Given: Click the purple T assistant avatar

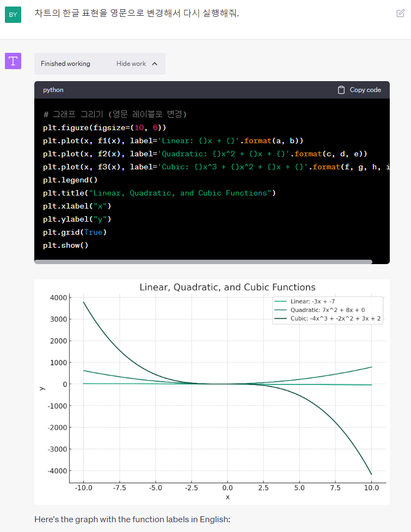Looking at the screenshot, I should [x=13, y=61].
